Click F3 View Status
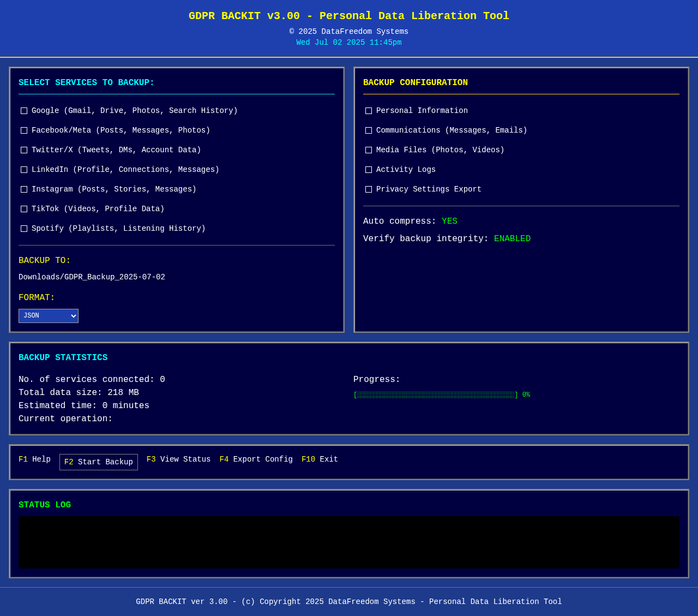Viewport: 698px width, 616px height. click(x=178, y=459)
